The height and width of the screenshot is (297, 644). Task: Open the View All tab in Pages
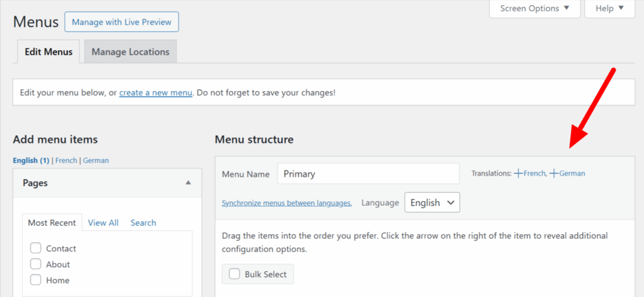(x=103, y=223)
